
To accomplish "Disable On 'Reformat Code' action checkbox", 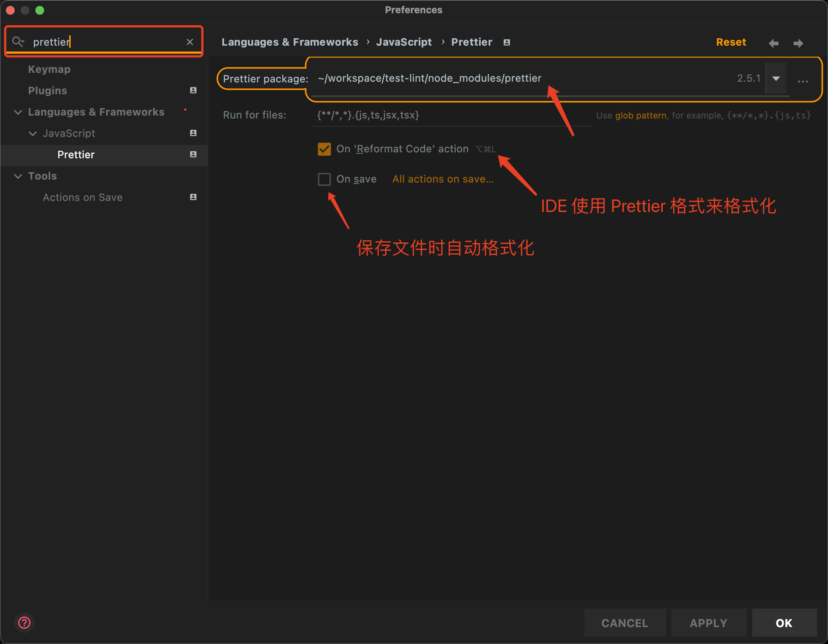I will click(x=324, y=149).
